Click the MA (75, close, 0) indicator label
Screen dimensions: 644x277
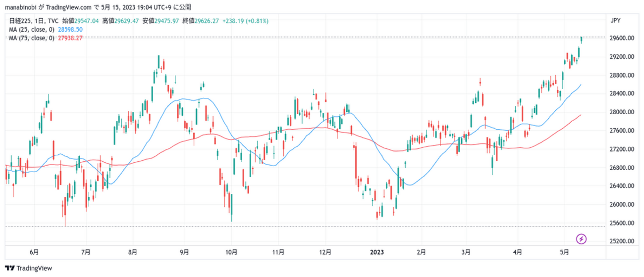[x=31, y=38]
